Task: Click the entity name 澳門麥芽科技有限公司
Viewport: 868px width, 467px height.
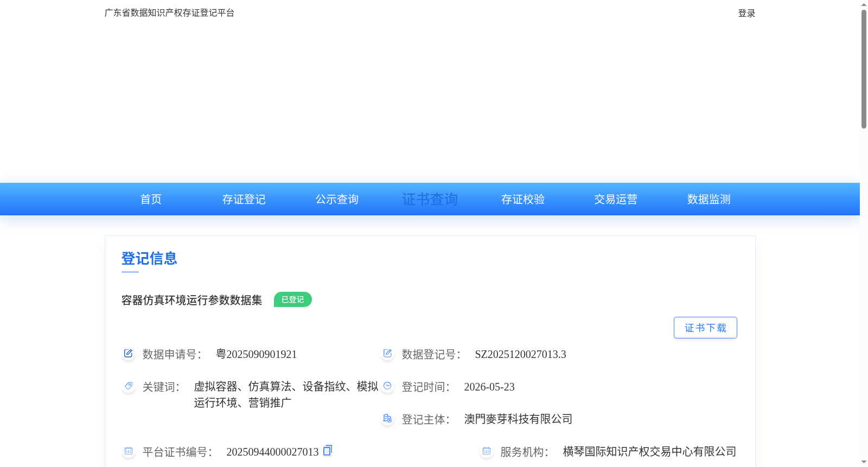Action: point(518,419)
